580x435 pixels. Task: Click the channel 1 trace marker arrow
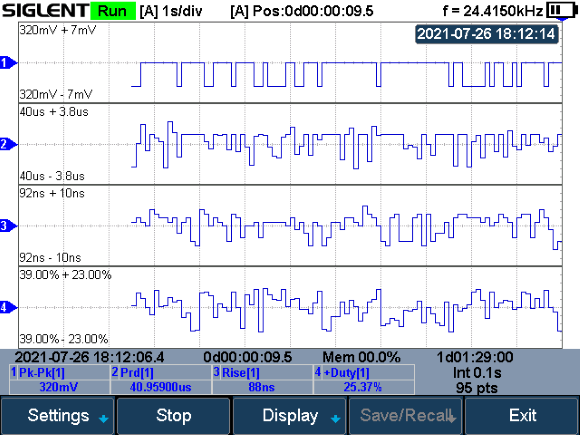9,63
